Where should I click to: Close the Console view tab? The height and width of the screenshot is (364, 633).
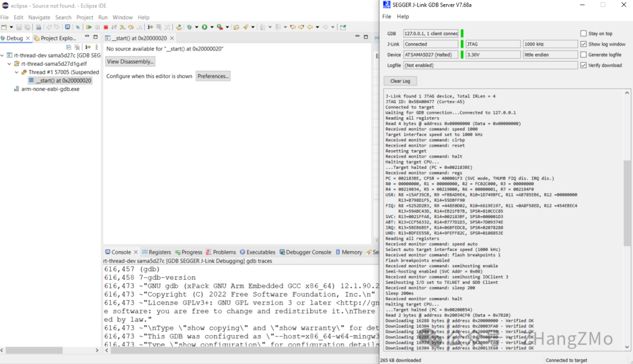pyautogui.click(x=135, y=252)
